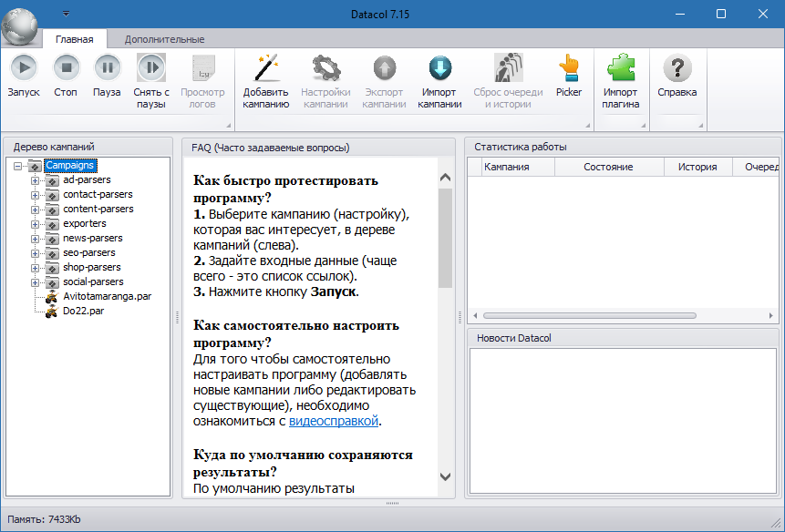Open quick access toolbar dropdown arrow
Viewport: 785px width, 532px height.
pyautogui.click(x=66, y=14)
